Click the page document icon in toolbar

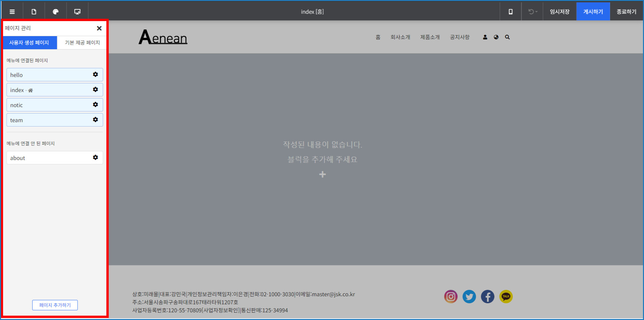34,12
